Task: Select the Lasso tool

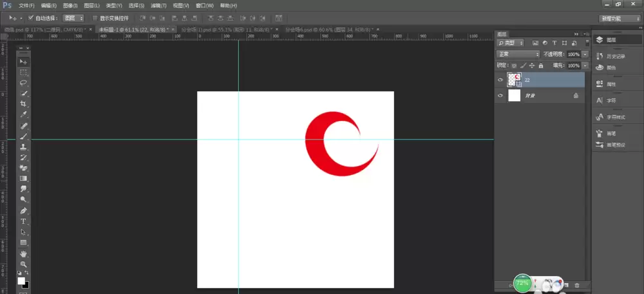Action: (x=23, y=83)
